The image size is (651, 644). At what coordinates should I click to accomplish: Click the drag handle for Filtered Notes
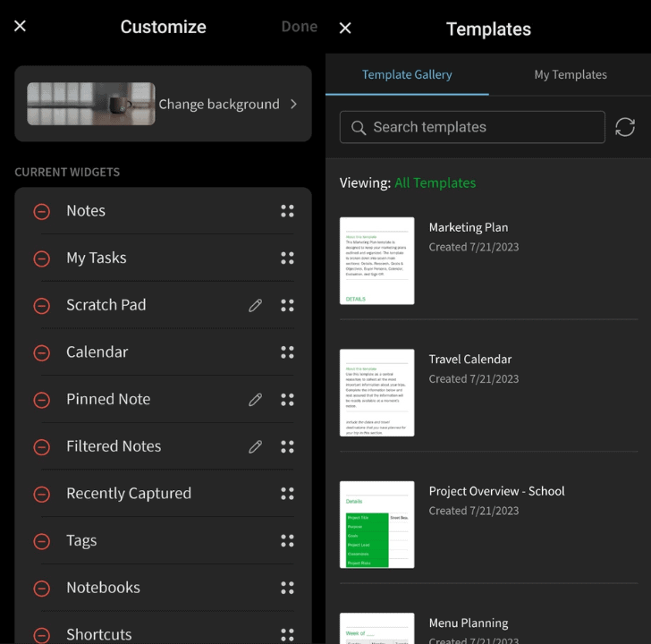pyautogui.click(x=287, y=446)
